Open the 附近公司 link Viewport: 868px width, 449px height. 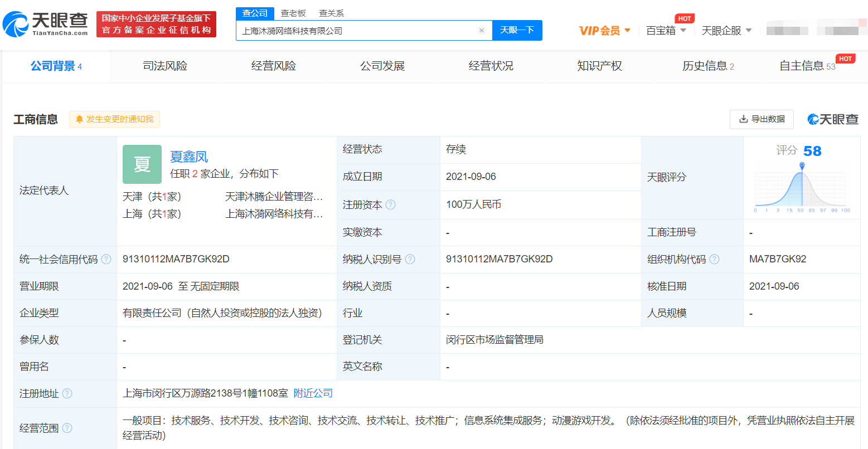[x=313, y=393]
